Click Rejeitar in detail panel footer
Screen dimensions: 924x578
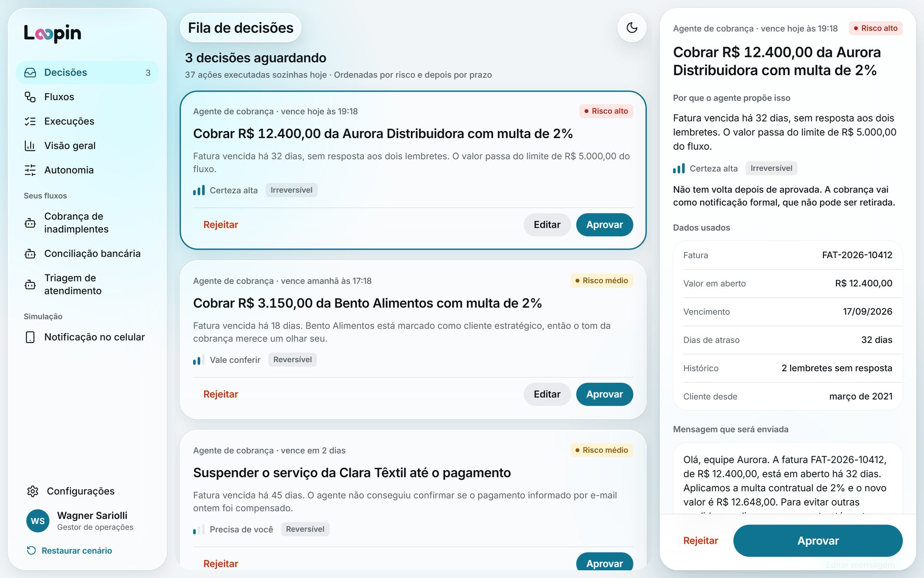[701, 541]
